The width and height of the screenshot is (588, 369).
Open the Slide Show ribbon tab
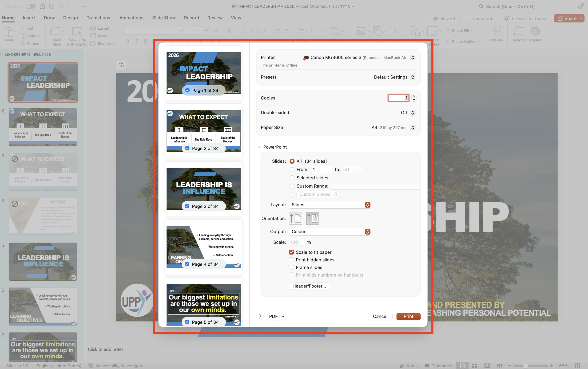(164, 18)
